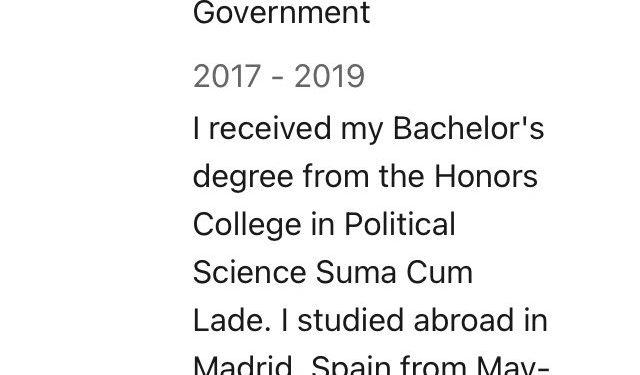Click the word "Madrid" in the last line
The width and height of the screenshot is (640, 375).
[x=243, y=365]
